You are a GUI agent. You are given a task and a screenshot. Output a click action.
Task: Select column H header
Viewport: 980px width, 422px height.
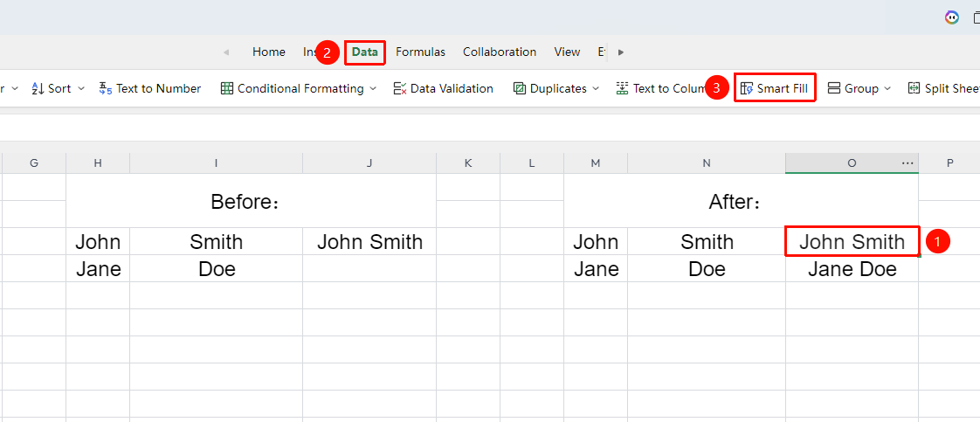pyautogui.click(x=98, y=163)
